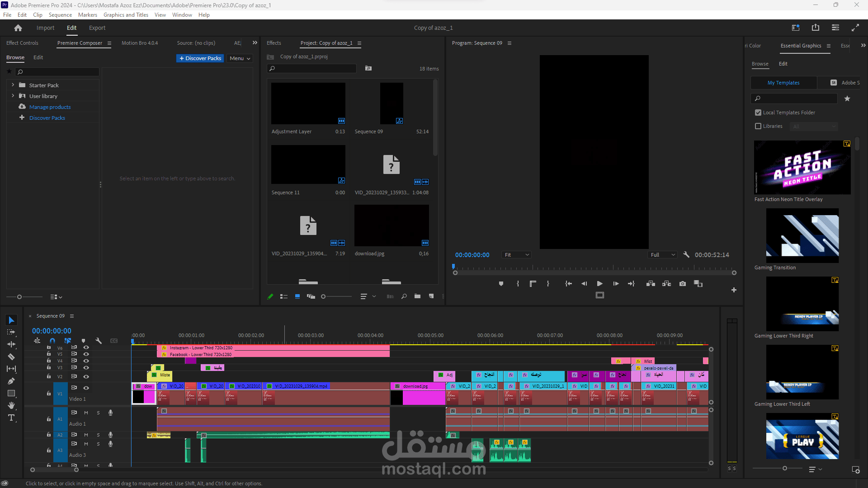Screen dimensions: 868x488
Task: Click Mark In button in Program monitor
Action: [518, 284]
